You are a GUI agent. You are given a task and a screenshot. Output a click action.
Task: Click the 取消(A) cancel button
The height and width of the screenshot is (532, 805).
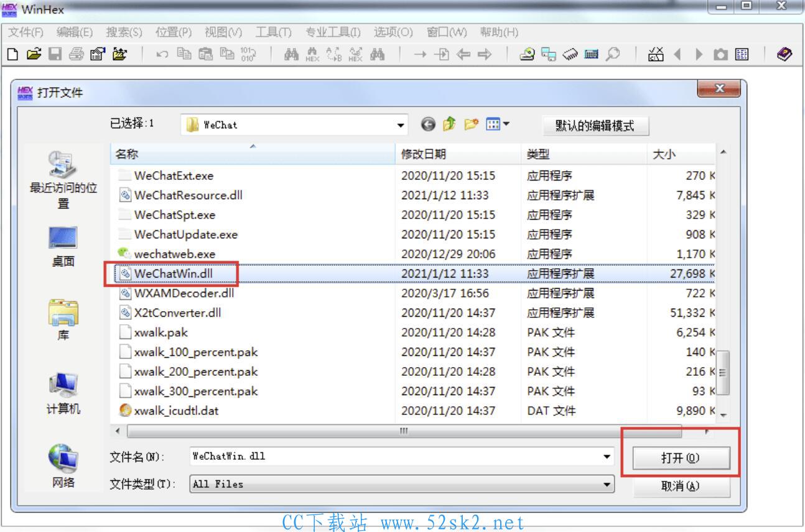click(681, 486)
